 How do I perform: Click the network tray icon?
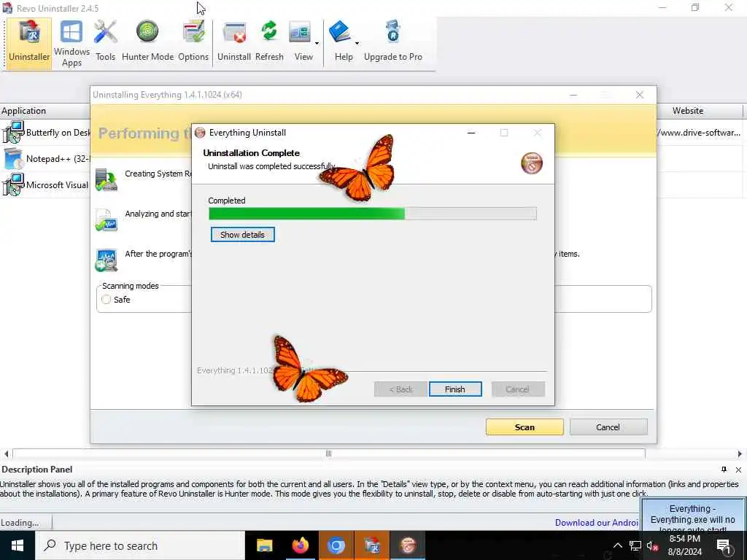click(x=635, y=545)
